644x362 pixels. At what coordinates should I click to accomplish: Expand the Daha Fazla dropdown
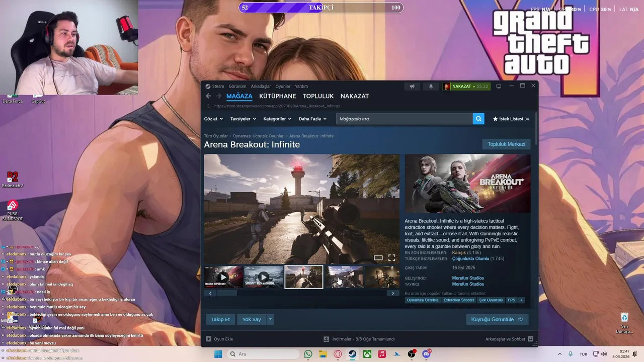click(312, 119)
